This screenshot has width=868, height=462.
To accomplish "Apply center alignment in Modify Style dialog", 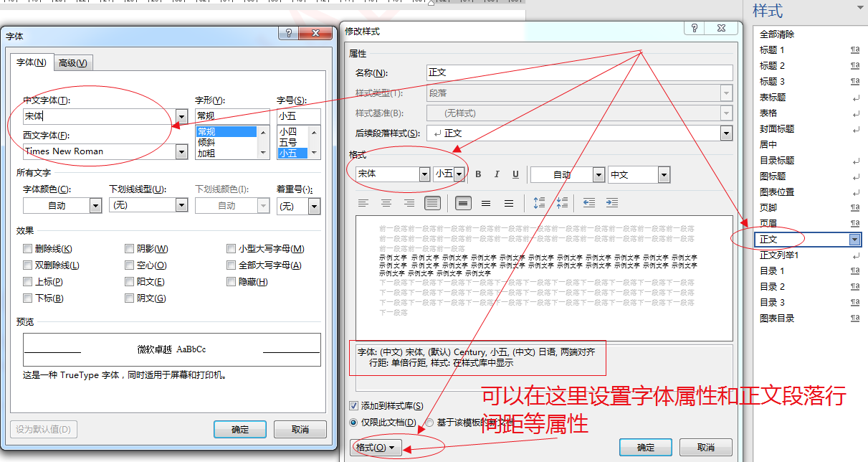I will pyautogui.click(x=386, y=203).
